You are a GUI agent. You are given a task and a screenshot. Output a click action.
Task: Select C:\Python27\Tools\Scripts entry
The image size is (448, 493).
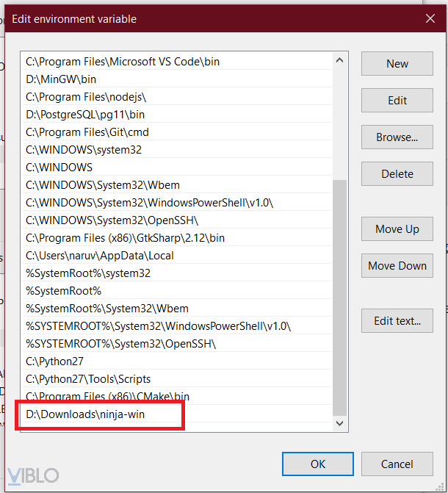click(176, 379)
